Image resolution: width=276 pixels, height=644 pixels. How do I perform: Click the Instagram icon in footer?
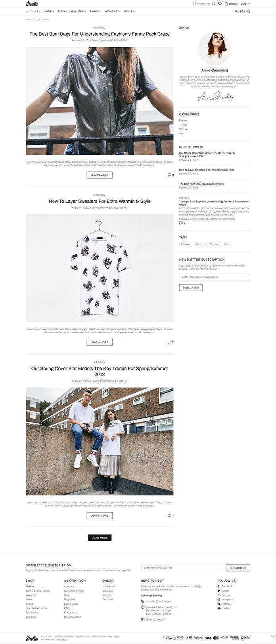[218, 600]
